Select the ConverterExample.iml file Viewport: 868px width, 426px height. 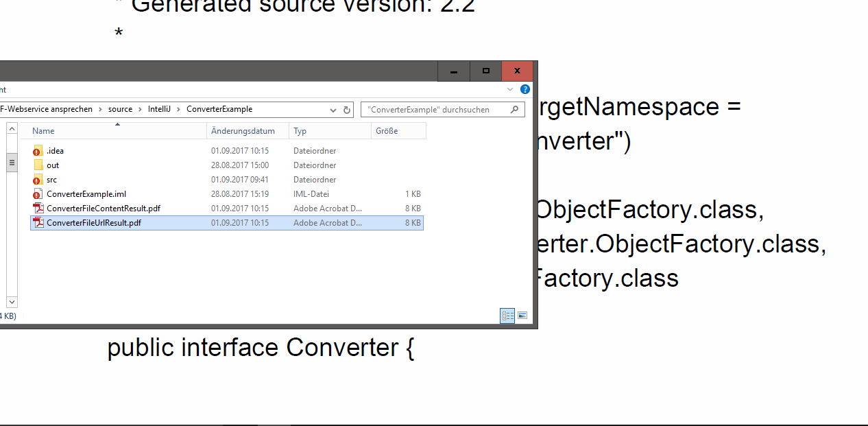coord(86,194)
